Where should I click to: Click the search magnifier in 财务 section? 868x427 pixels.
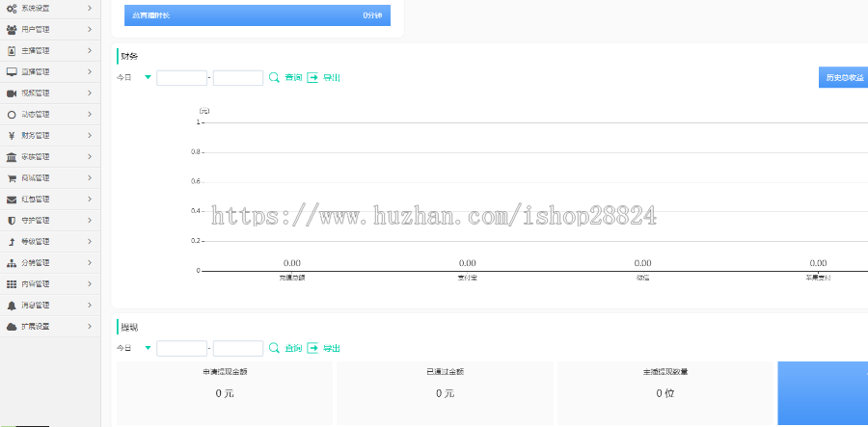click(274, 77)
